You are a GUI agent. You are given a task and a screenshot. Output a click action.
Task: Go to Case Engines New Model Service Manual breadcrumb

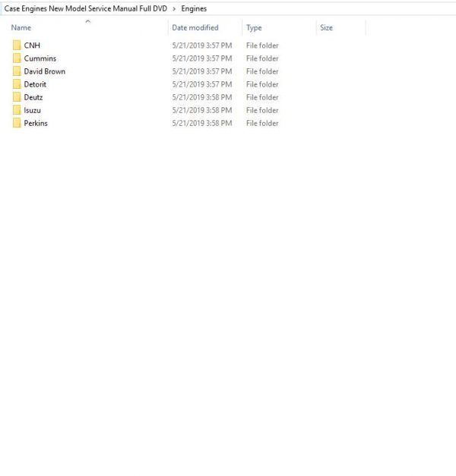tap(86, 8)
